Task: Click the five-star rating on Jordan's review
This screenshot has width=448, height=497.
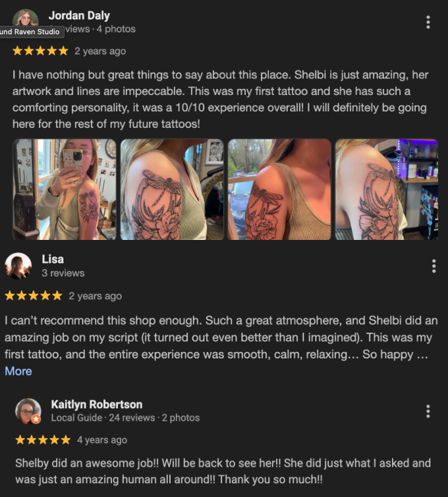Action: click(x=40, y=51)
